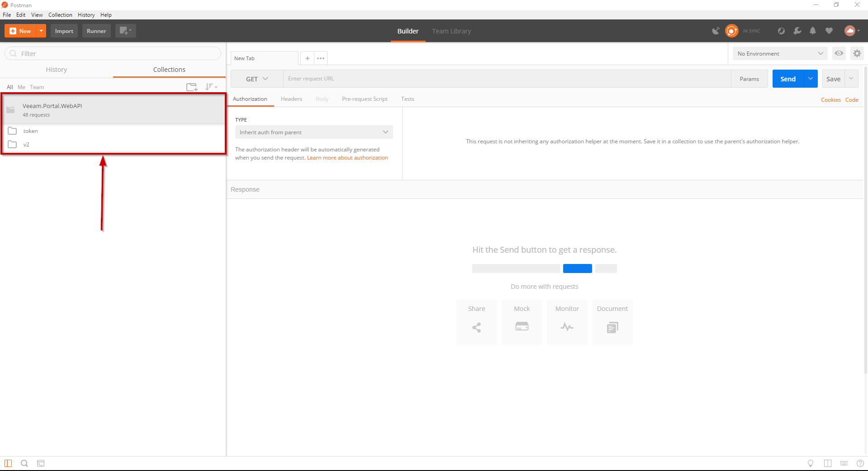Select the All collections filter

pyautogui.click(x=9, y=87)
